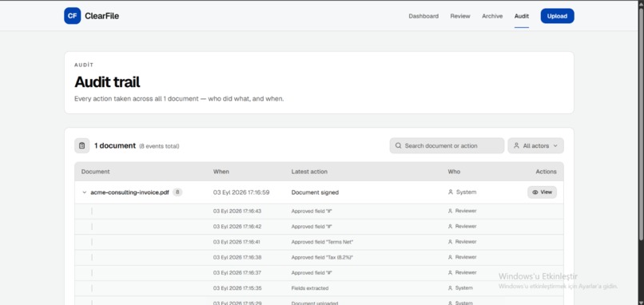Go to the Review tab
This screenshot has width=644, height=305.
460,16
